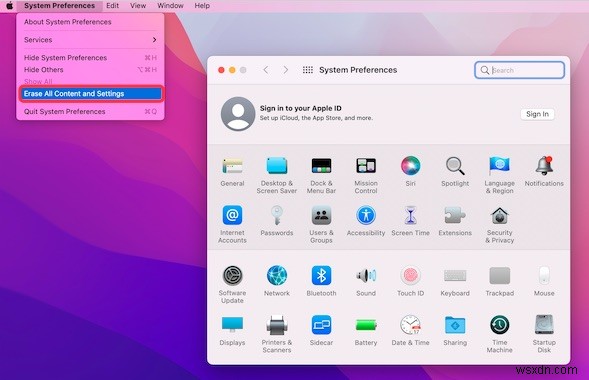Click 'Sign in to your Apple ID' text
The height and width of the screenshot is (380, 589).
301,108
